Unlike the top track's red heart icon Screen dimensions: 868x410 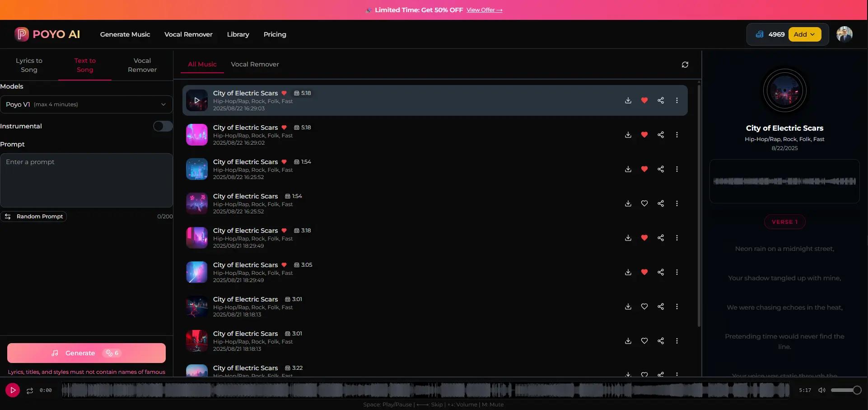(644, 100)
